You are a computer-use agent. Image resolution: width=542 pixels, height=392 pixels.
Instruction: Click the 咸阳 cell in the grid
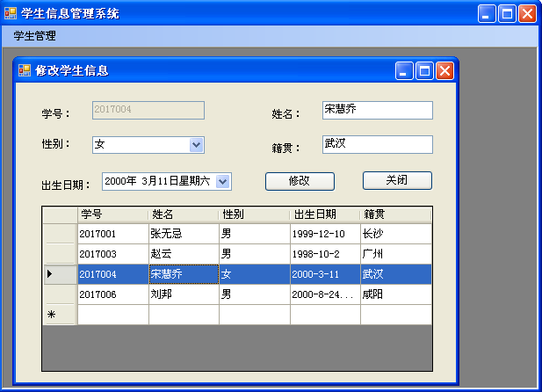(x=394, y=294)
